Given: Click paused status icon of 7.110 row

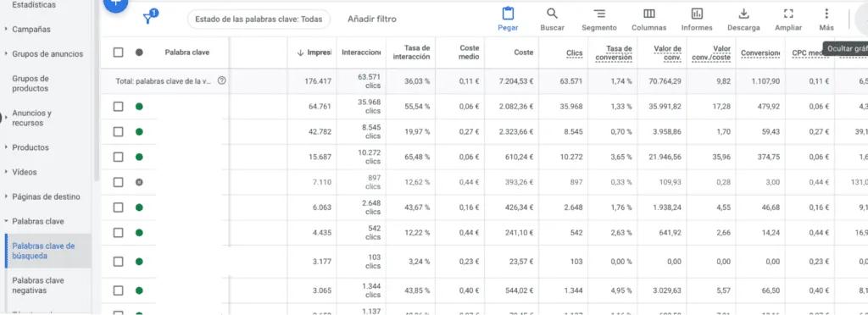Looking at the screenshot, I should click(139, 182).
